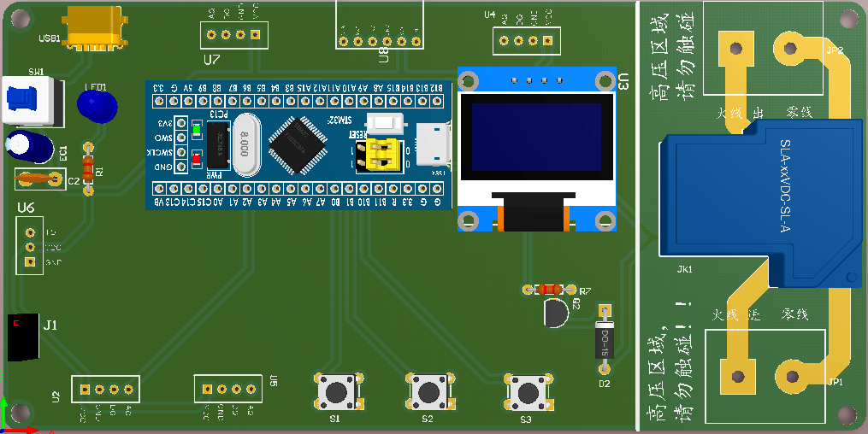Select the blue LED1 component

(x=97, y=106)
